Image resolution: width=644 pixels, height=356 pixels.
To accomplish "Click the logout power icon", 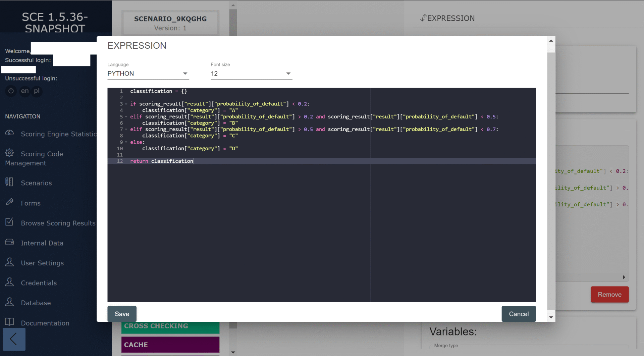I will pos(11,91).
